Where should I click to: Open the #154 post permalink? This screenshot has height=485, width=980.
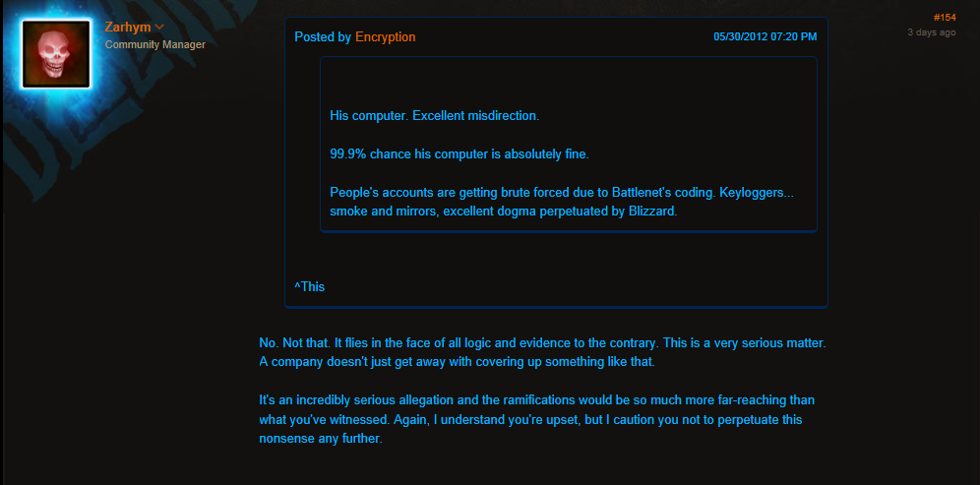945,18
